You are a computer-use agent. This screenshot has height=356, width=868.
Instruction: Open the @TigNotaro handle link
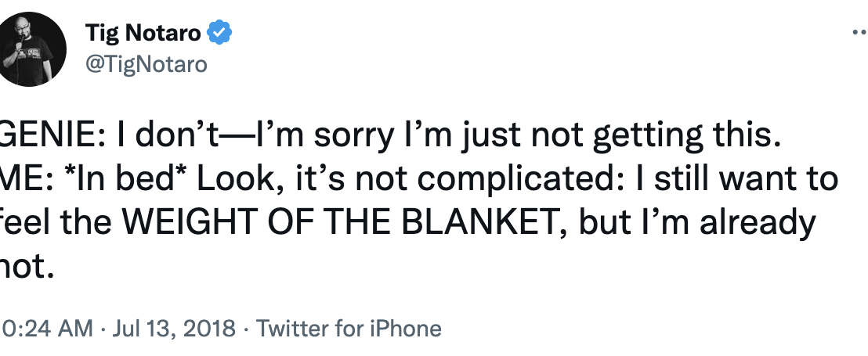coord(146,64)
